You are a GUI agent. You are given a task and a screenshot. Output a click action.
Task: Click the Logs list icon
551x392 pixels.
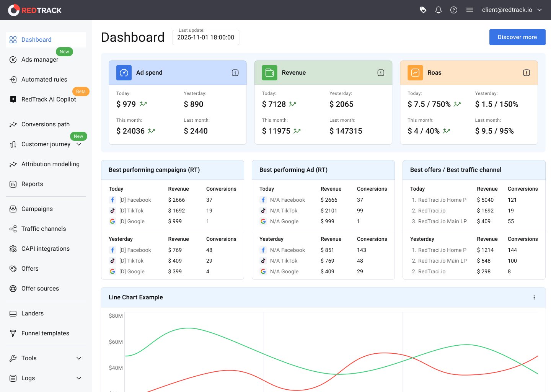pyautogui.click(x=13, y=378)
